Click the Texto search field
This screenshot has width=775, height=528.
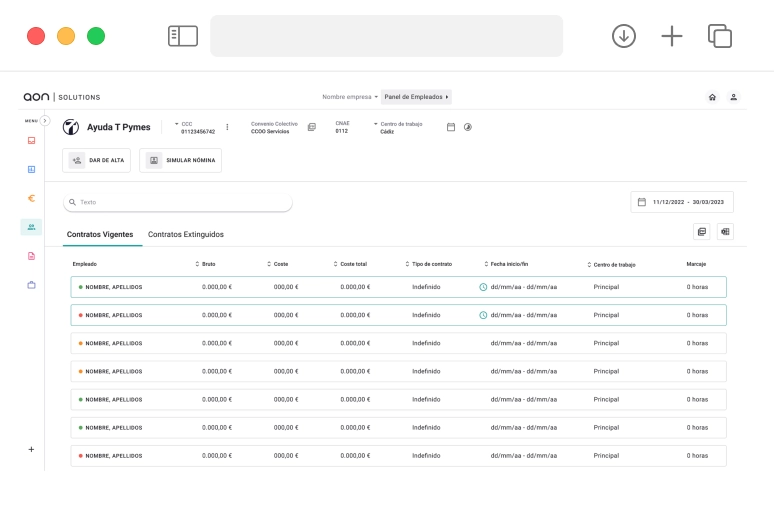(x=178, y=202)
